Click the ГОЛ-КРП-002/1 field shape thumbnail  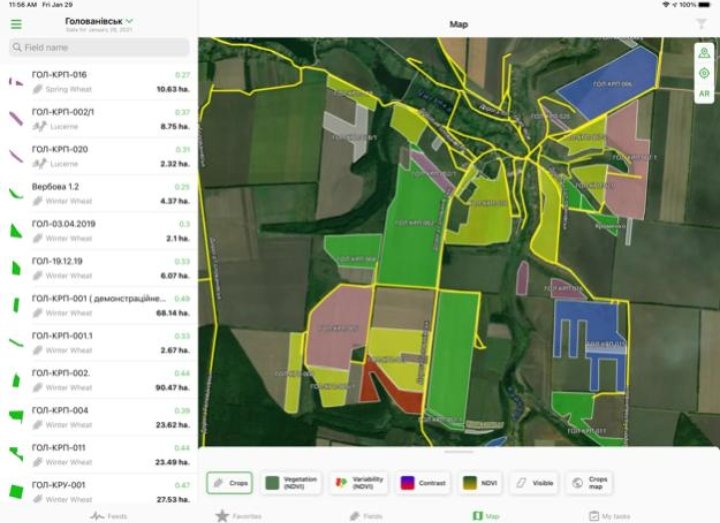click(16, 118)
